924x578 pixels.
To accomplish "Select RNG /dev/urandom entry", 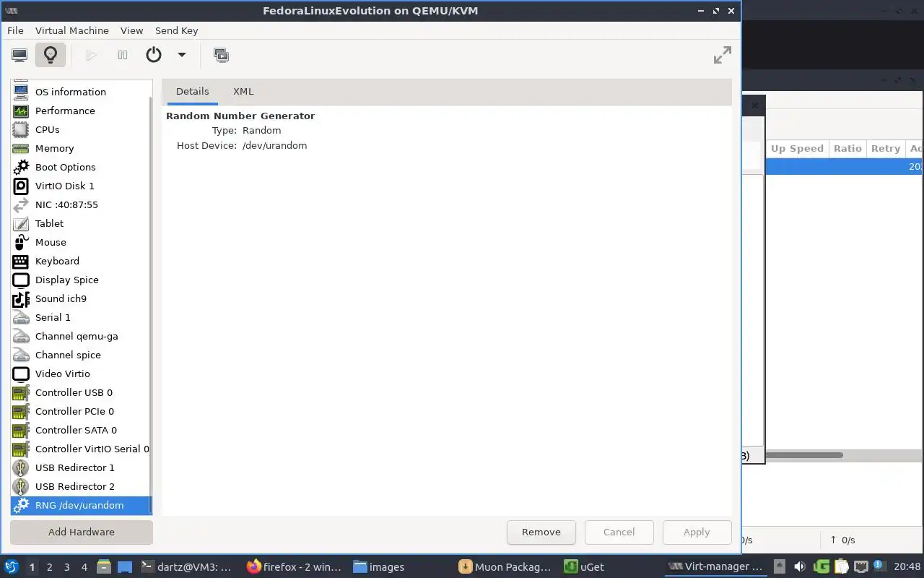I will tap(81, 505).
